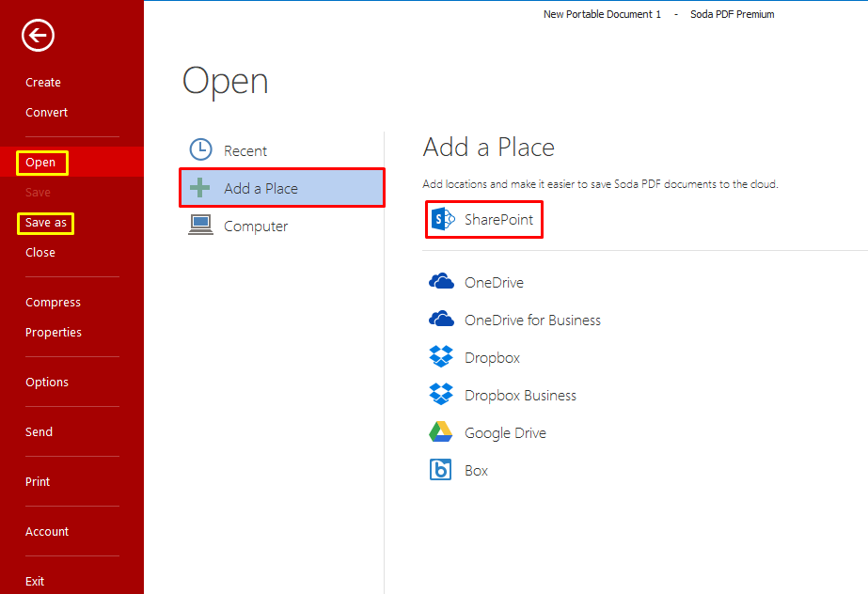868x594 pixels.
Task: Click the Dropbox logo icon
Action: (x=441, y=357)
